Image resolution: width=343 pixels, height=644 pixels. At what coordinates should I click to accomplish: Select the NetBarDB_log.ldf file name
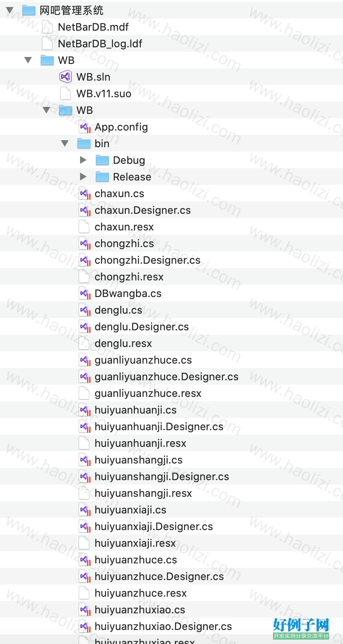point(100,44)
